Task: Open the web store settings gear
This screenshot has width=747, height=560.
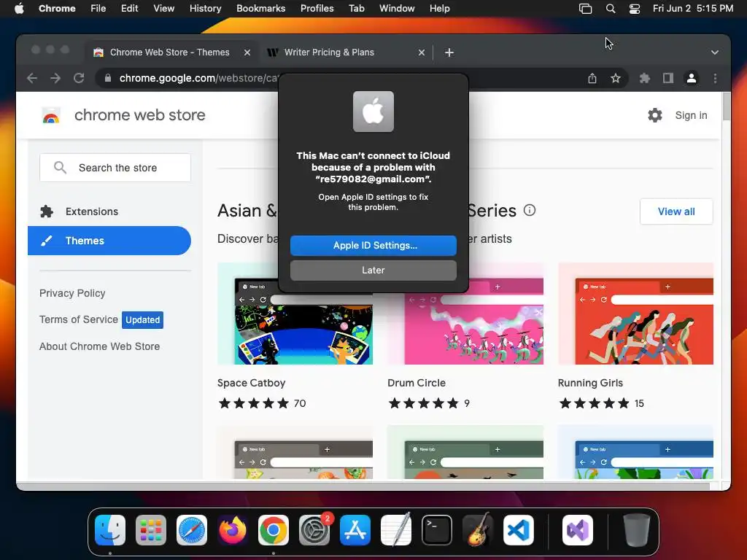Action: (x=655, y=115)
